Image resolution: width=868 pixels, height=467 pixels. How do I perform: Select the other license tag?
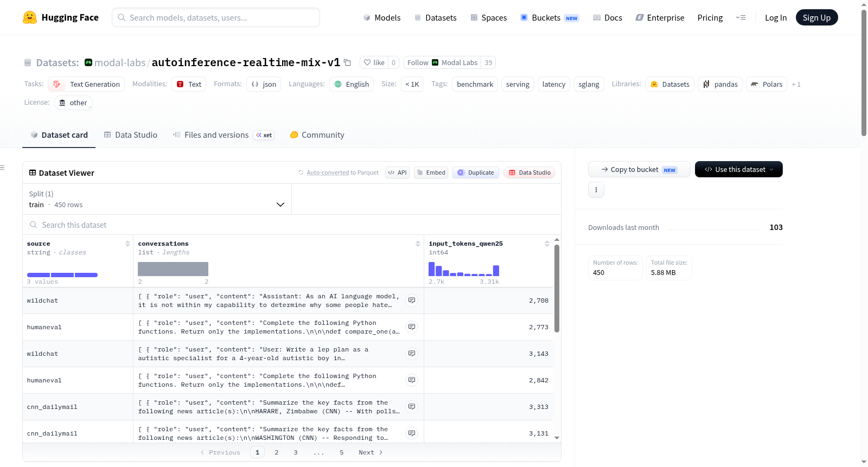pos(73,103)
